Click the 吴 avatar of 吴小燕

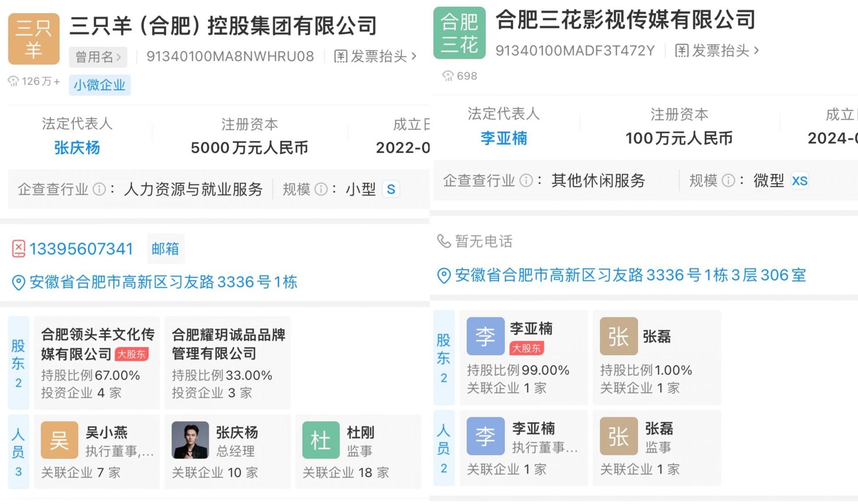(59, 440)
